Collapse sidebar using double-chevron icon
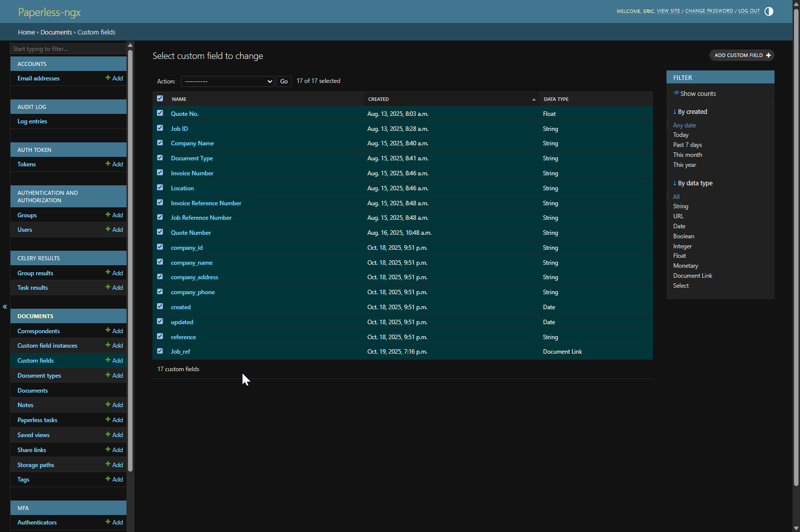Screen dimensions: 800x532 [x=5, y=307]
